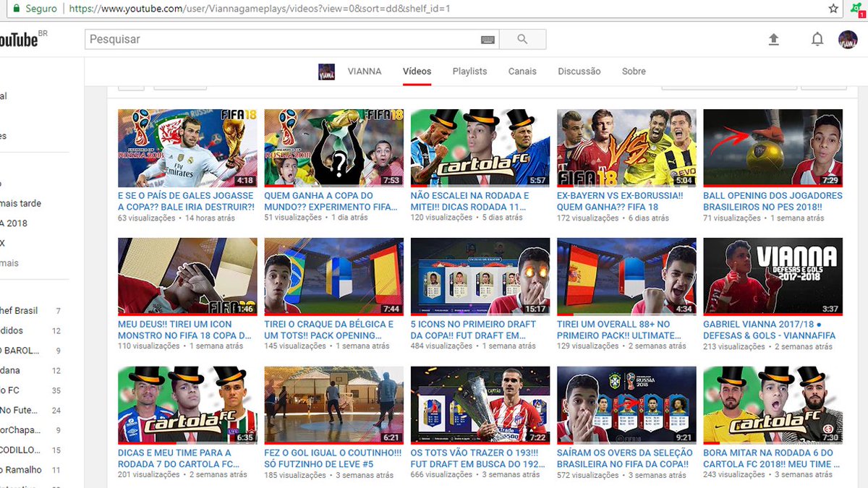
Task: Open Overs da Seleção Brasileira thumbnail
Action: point(626,406)
